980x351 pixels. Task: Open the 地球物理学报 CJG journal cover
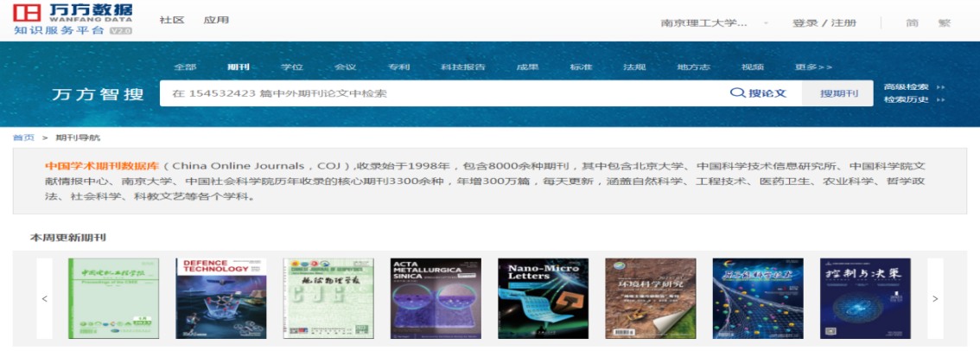click(328, 298)
